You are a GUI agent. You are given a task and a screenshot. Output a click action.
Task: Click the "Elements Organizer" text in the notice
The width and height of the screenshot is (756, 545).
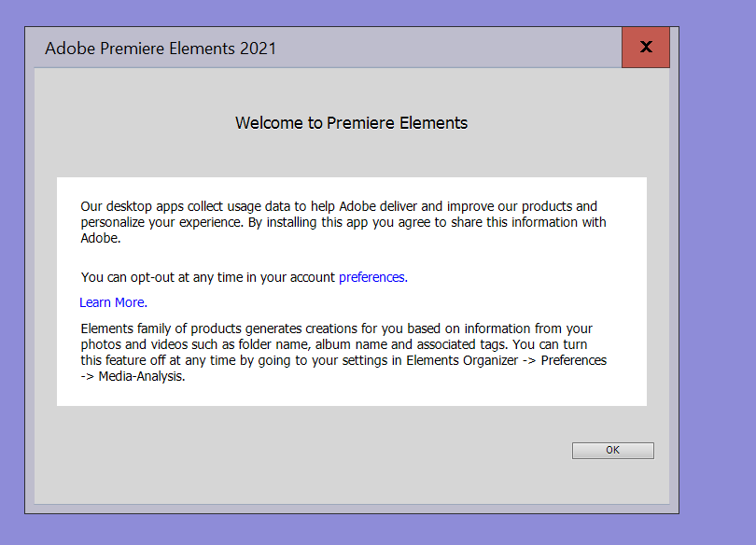462,360
